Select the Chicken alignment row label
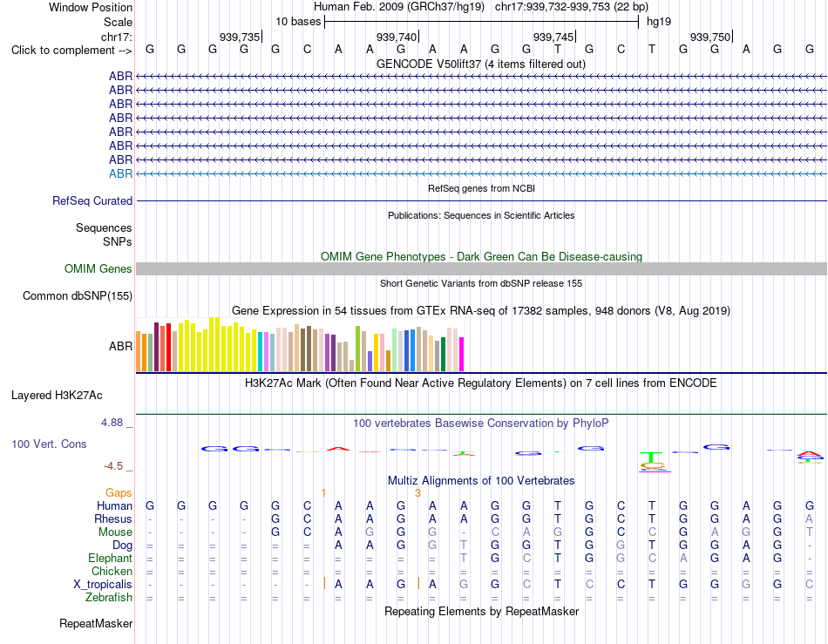The width and height of the screenshot is (828, 644). 112,571
